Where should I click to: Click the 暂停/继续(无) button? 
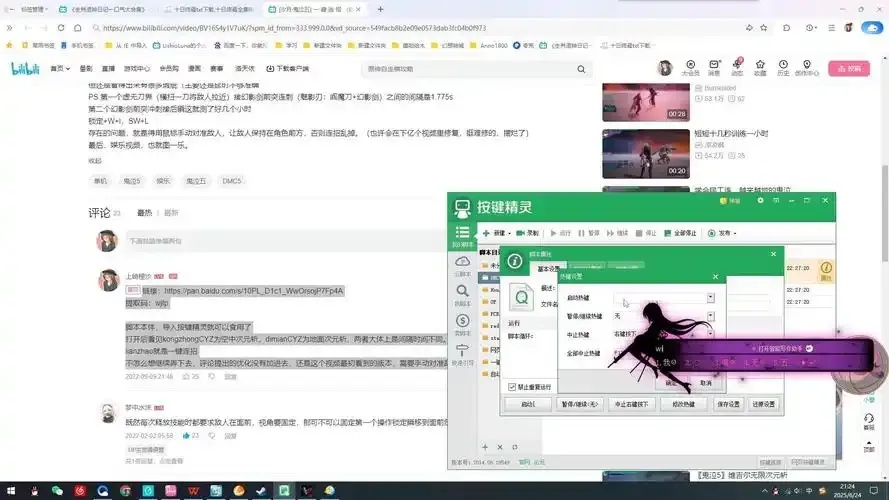point(579,404)
